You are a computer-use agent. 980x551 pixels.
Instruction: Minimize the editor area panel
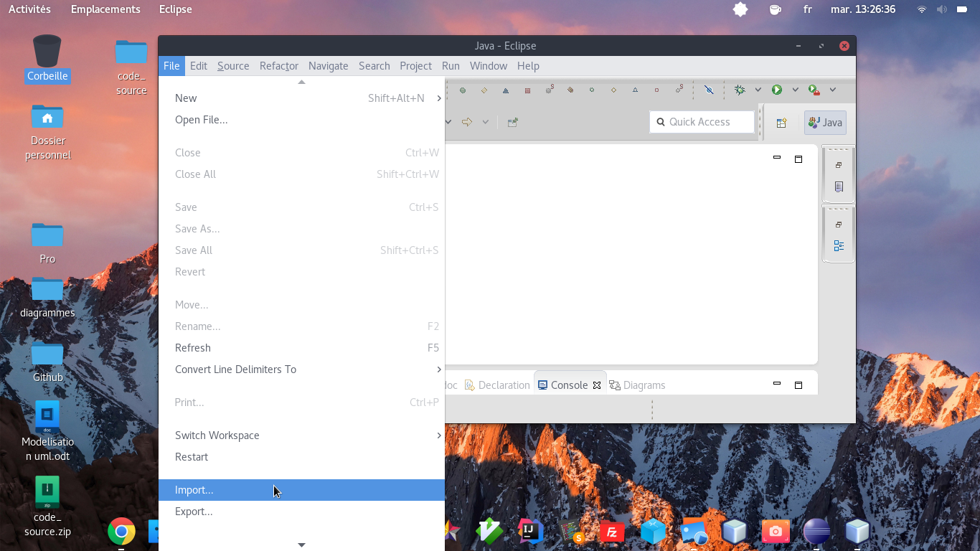(777, 158)
